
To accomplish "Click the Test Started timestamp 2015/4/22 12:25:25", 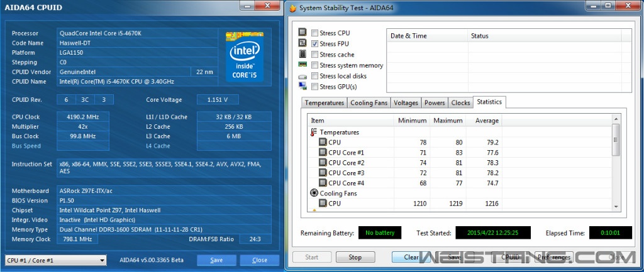I will point(493,233).
